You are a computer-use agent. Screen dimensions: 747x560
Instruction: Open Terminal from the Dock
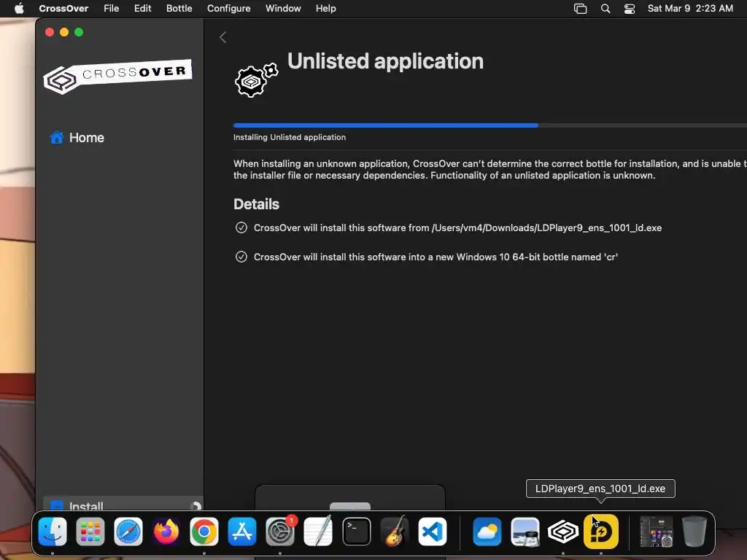(356, 532)
